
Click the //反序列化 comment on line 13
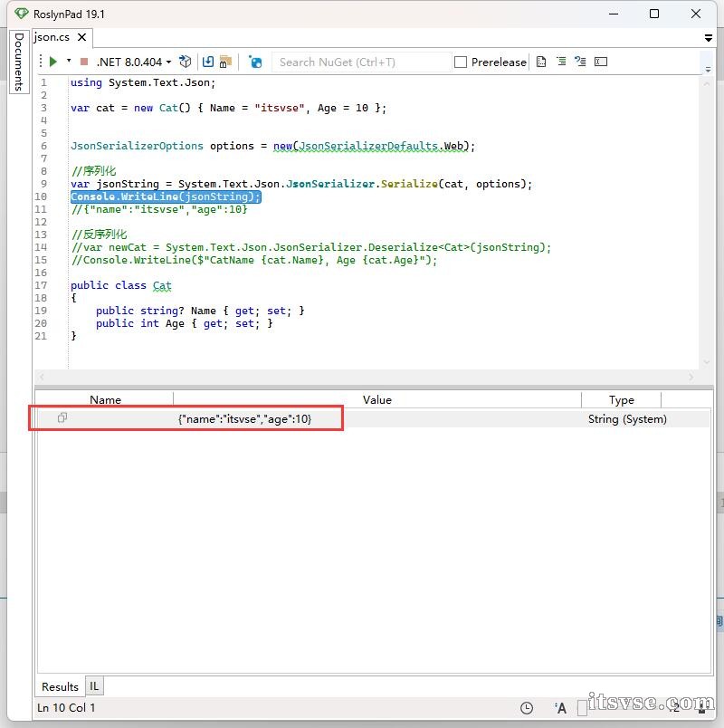point(100,235)
